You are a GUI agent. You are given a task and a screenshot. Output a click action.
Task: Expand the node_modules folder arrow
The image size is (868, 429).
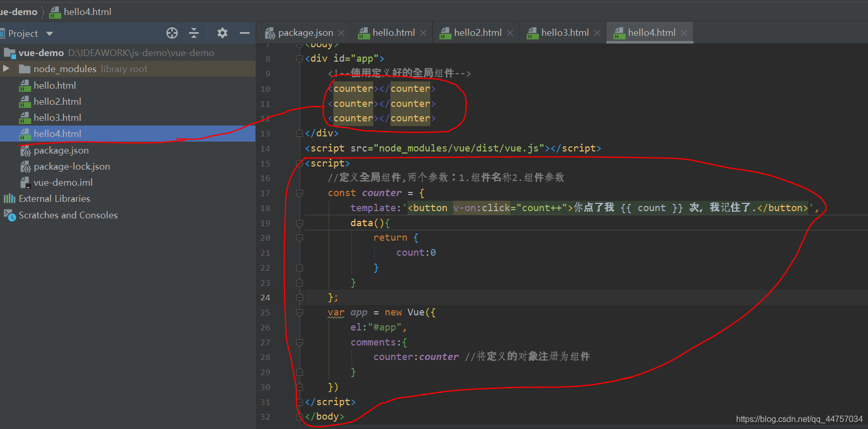coord(6,68)
